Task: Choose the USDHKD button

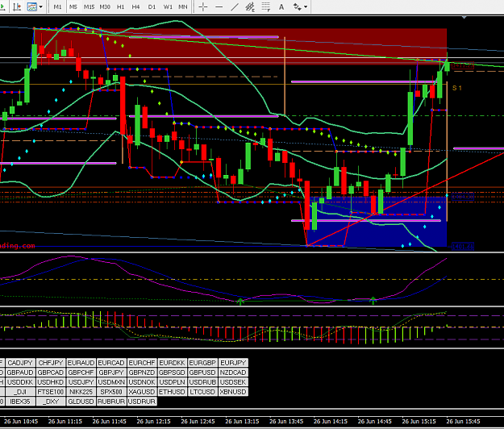Action: (x=51, y=382)
